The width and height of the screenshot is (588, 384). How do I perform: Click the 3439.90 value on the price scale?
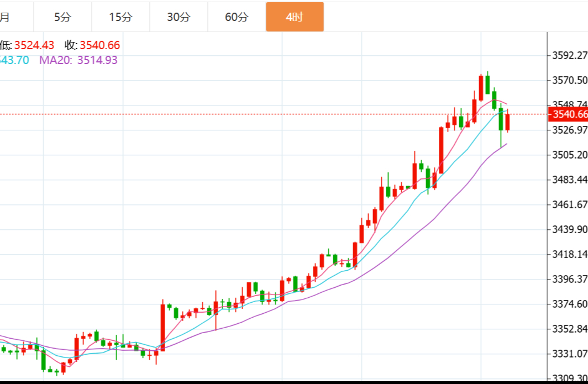570,229
